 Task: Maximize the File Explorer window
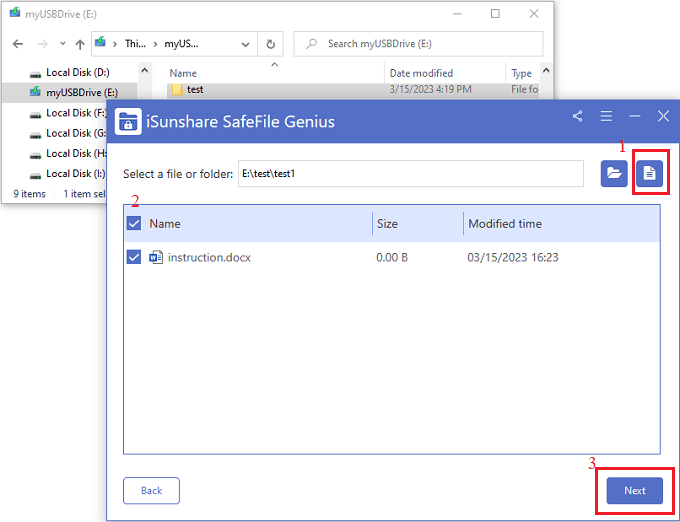pyautogui.click(x=495, y=14)
